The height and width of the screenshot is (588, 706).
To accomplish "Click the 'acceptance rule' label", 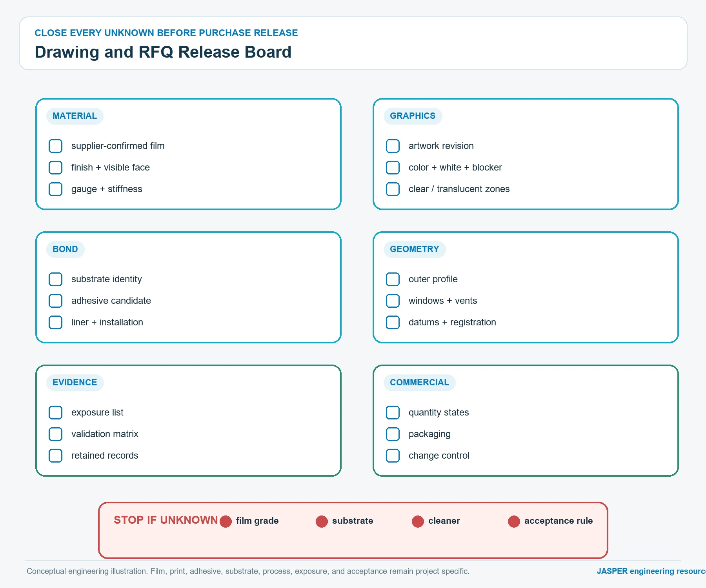I will 559,521.
